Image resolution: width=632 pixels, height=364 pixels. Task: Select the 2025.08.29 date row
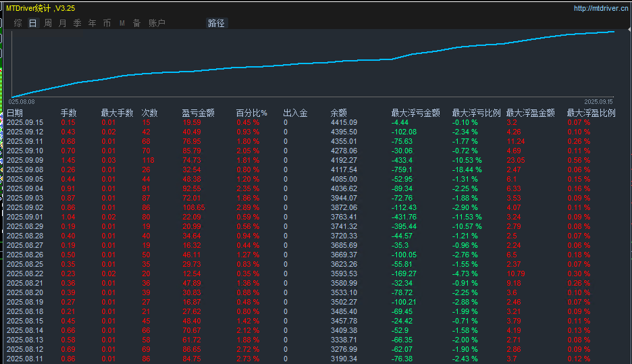point(25,226)
